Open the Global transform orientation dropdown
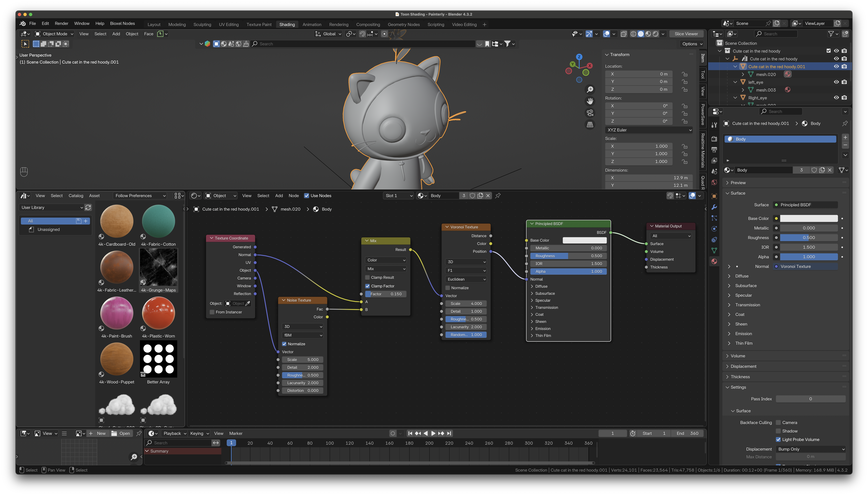This screenshot has height=495, width=868. pyautogui.click(x=328, y=34)
